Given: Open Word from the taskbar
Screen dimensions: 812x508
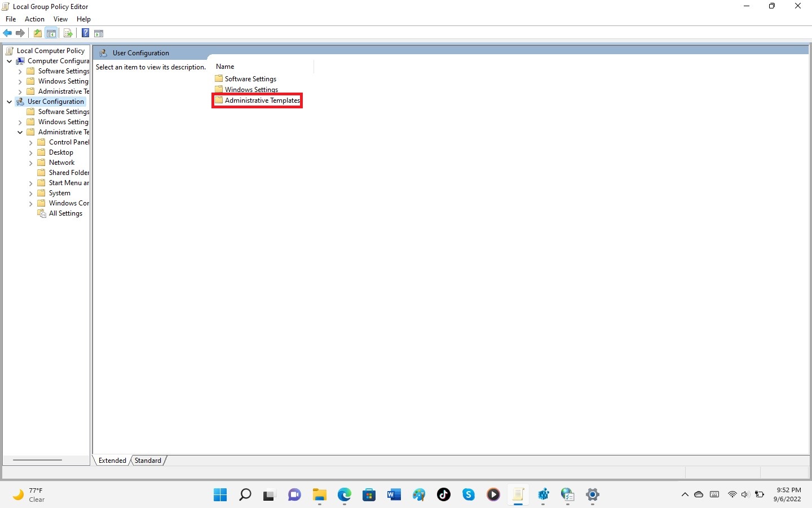Looking at the screenshot, I should (x=394, y=495).
